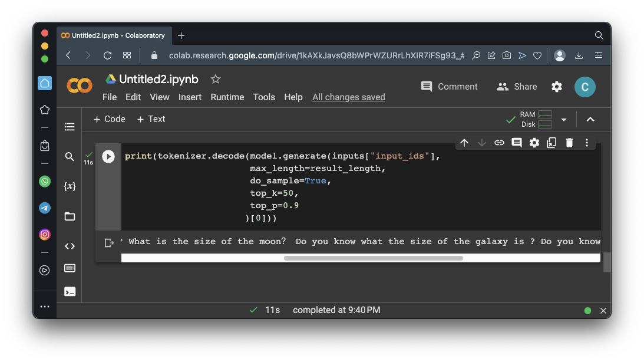Viewport: 644px width, 362px height.
Task: Open the Runtime menu
Action: [227, 97]
